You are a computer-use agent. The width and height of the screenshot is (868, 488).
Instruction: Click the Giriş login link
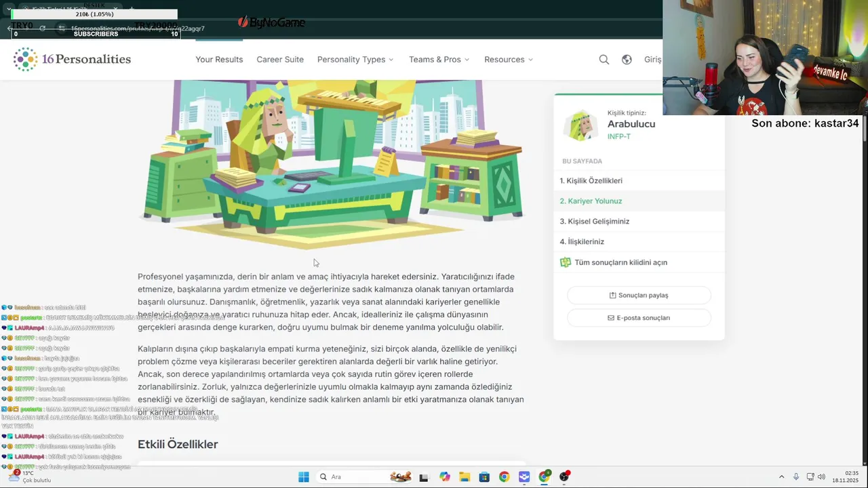pyautogui.click(x=652, y=60)
